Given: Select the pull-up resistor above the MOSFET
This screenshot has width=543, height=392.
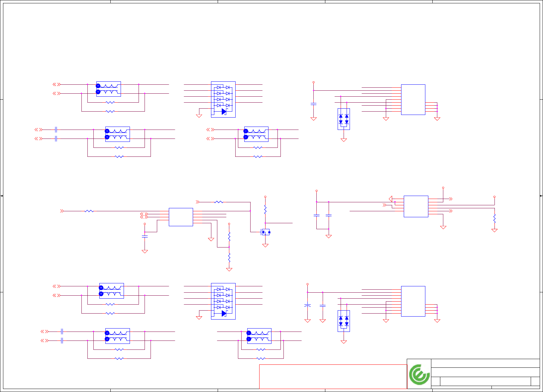Looking at the screenshot, I should pos(265,209).
